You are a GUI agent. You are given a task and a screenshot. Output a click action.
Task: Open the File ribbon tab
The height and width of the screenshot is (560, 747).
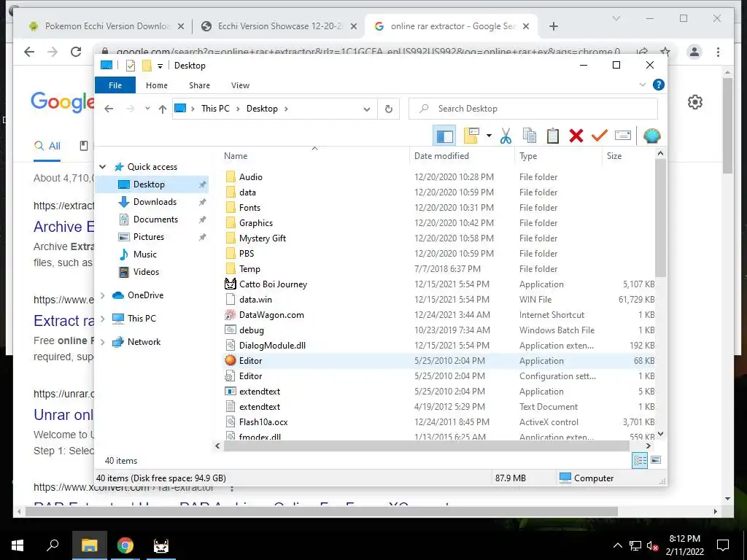click(x=115, y=85)
